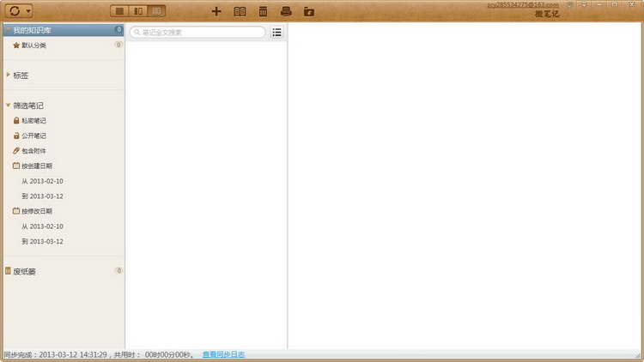Click the trash delete toolbar icon
644x362 pixels.
point(263,11)
